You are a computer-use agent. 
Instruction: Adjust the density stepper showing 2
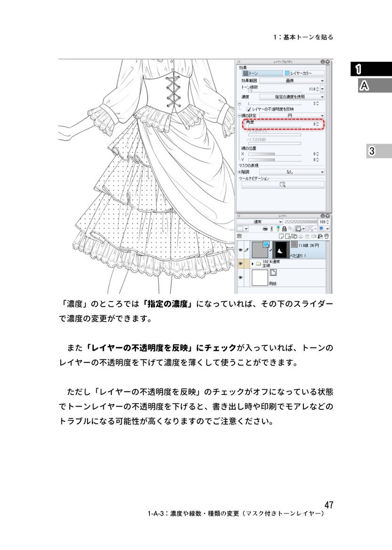317,104
